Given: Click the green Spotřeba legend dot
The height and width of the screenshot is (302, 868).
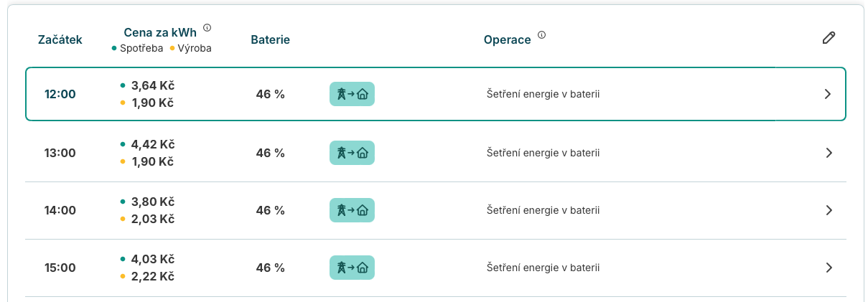Looking at the screenshot, I should pyautogui.click(x=114, y=49).
